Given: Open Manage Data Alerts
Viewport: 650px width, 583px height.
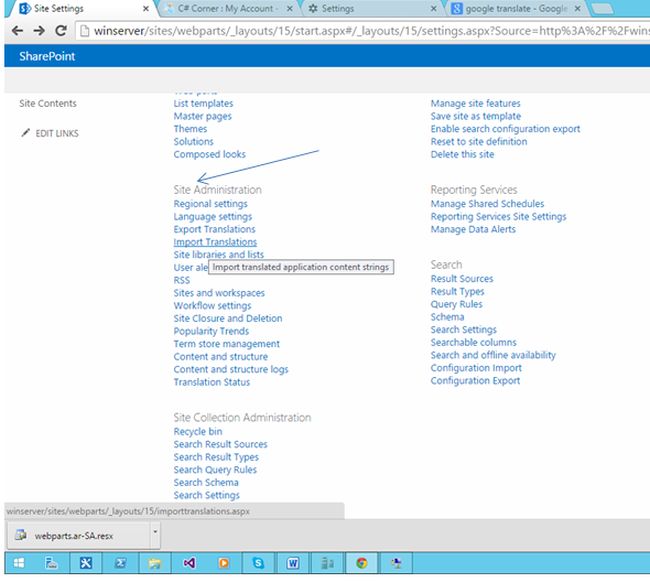Looking at the screenshot, I should coord(473,229).
